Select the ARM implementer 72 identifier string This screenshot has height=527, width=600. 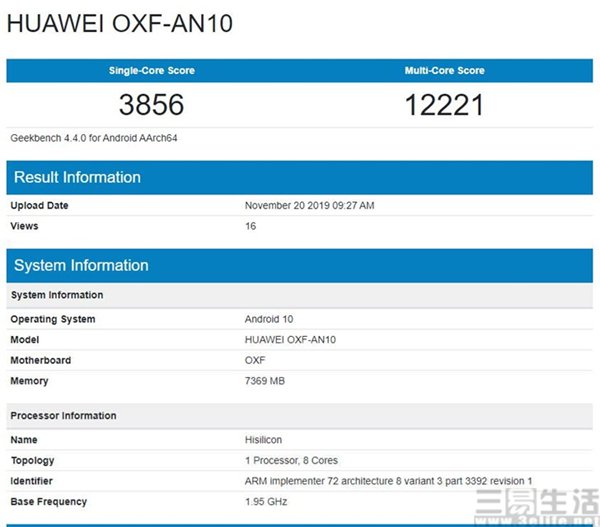coord(388,481)
